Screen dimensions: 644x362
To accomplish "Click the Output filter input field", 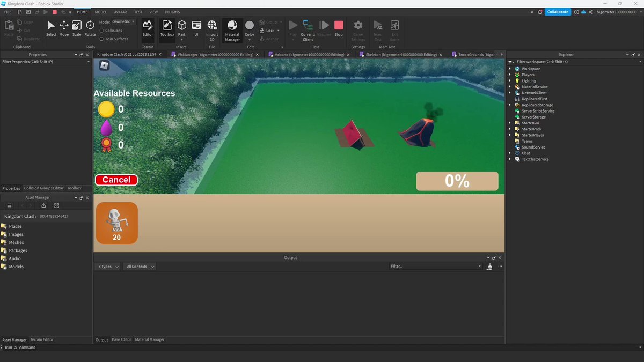I will pyautogui.click(x=436, y=267).
